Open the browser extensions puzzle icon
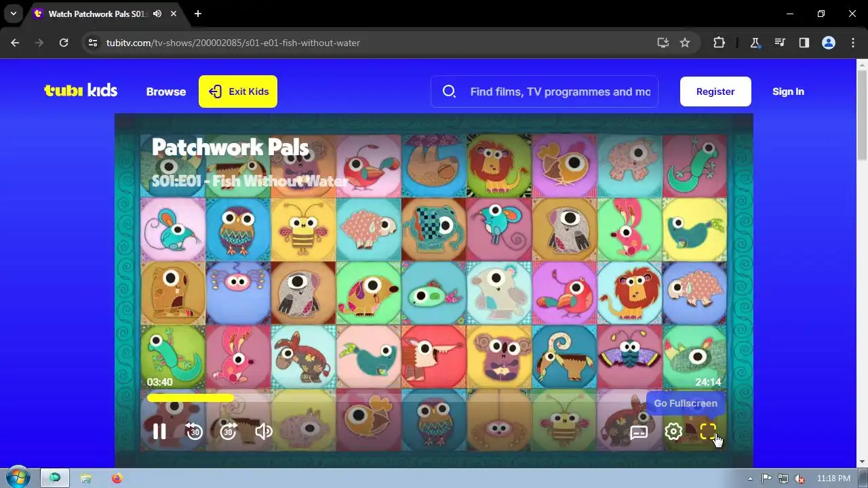868x488 pixels. coord(719,43)
